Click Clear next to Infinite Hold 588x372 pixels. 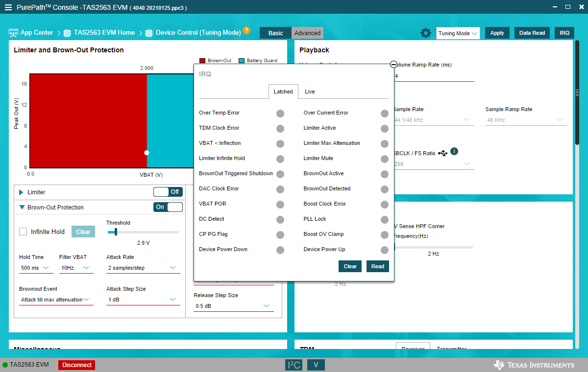83,232
